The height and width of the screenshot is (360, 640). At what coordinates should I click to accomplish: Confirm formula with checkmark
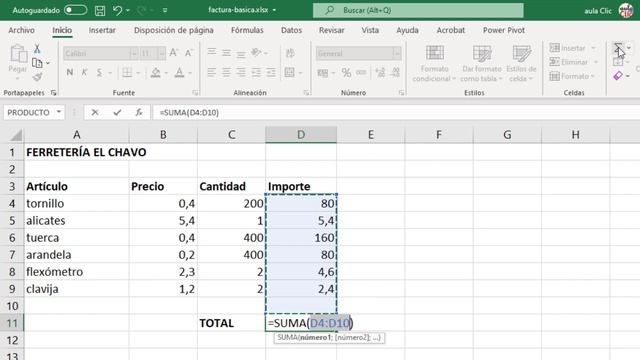tap(117, 112)
